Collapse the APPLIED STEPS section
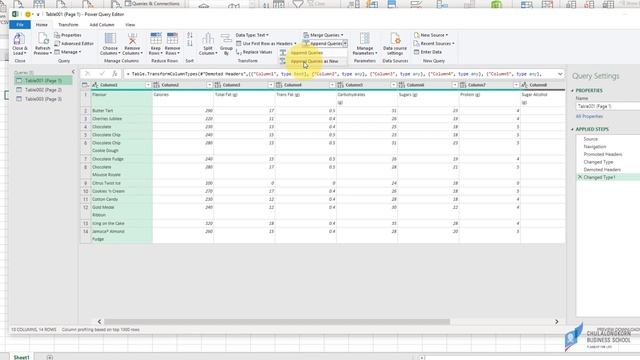This screenshot has width=640, height=360. pos(572,129)
